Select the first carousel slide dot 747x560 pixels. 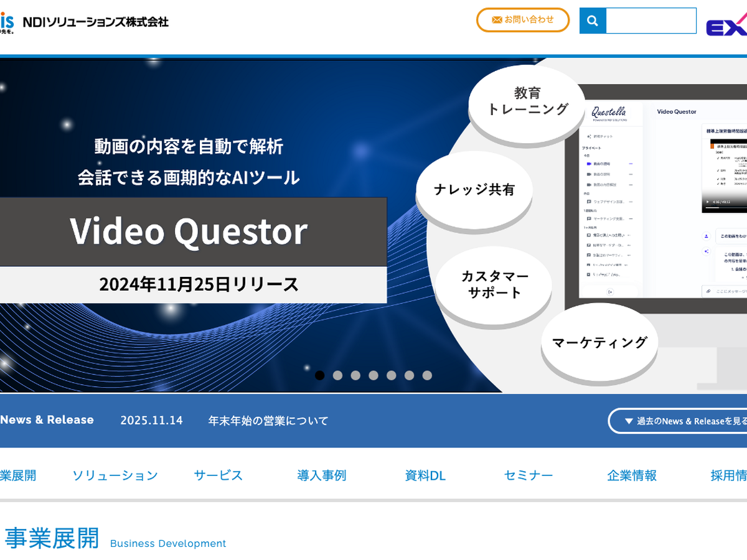coord(320,375)
